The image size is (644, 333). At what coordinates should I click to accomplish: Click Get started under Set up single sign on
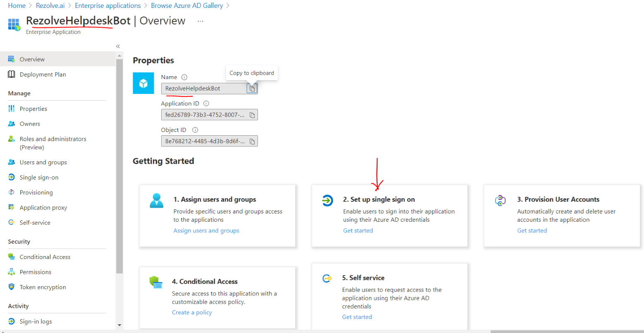(x=358, y=230)
